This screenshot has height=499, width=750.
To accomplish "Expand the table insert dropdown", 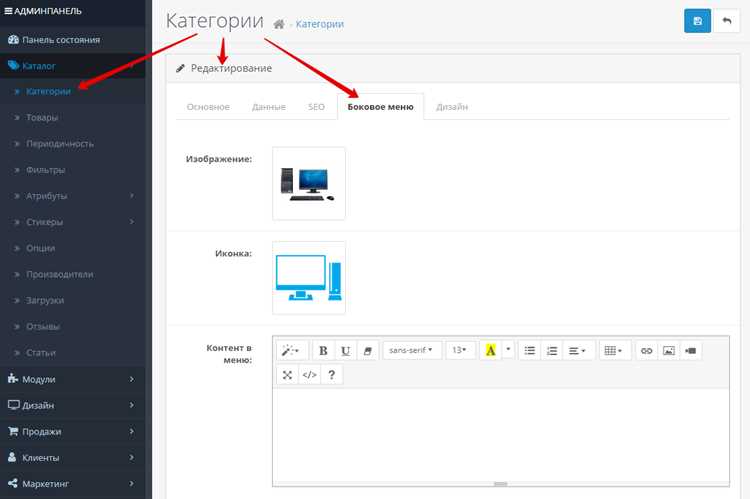I will point(614,351).
